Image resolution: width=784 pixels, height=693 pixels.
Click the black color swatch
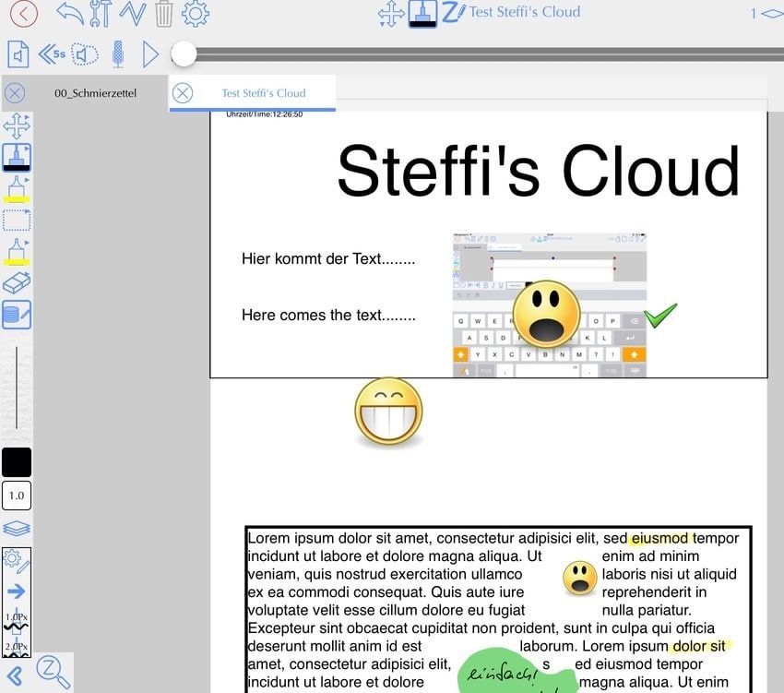coord(17,462)
